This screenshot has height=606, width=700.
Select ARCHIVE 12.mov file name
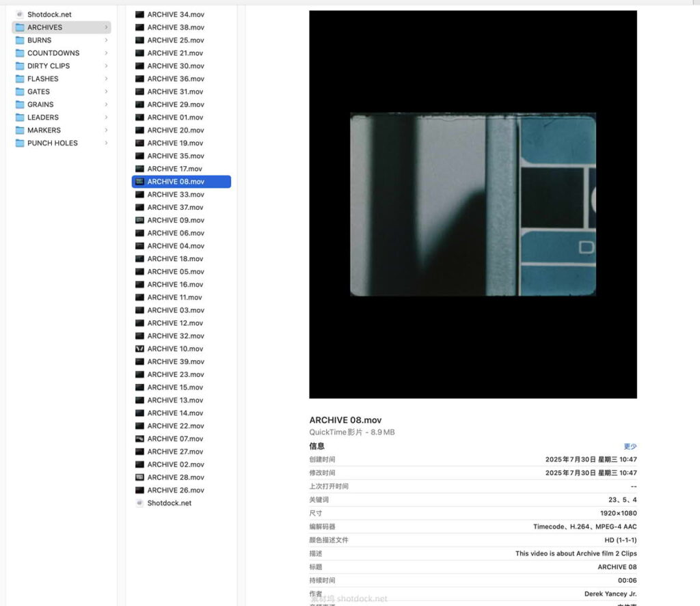click(175, 323)
